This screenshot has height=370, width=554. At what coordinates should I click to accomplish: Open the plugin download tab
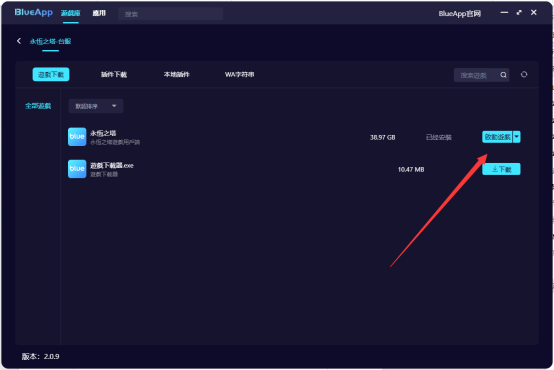click(114, 75)
